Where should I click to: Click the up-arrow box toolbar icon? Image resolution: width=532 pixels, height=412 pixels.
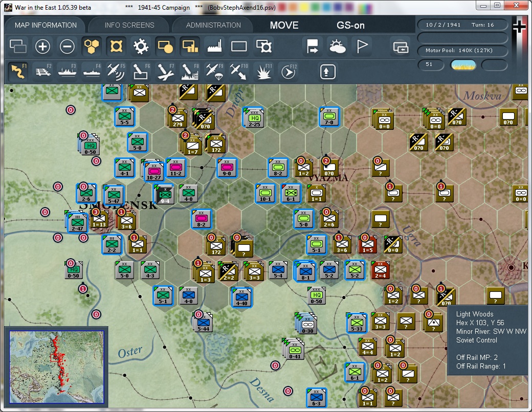tap(327, 72)
